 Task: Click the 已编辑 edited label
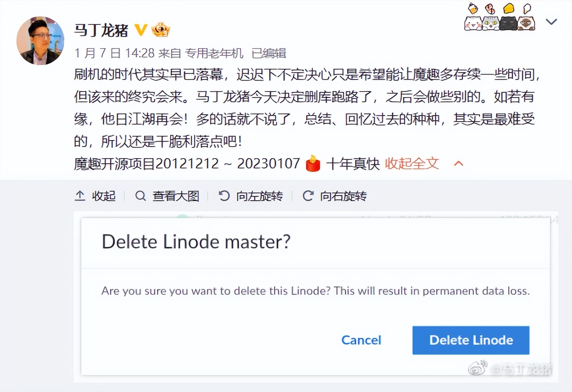269,53
